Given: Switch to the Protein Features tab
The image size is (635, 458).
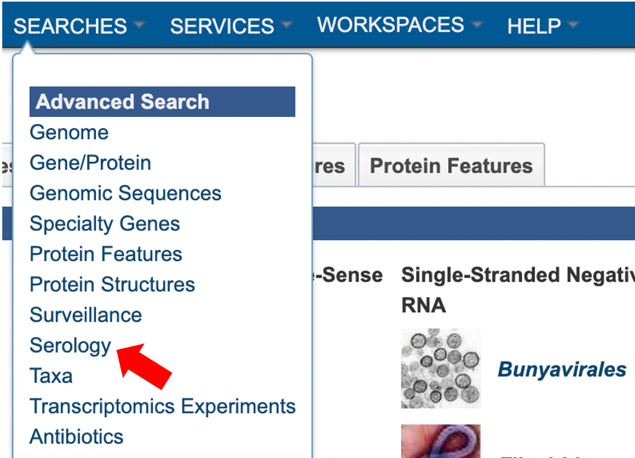Looking at the screenshot, I should pyautogui.click(x=452, y=165).
